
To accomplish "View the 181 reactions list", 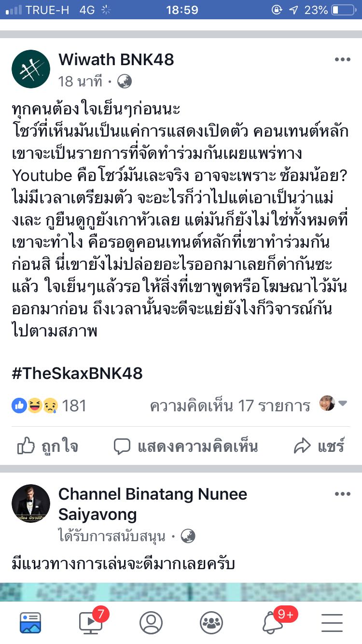I will 49,406.
